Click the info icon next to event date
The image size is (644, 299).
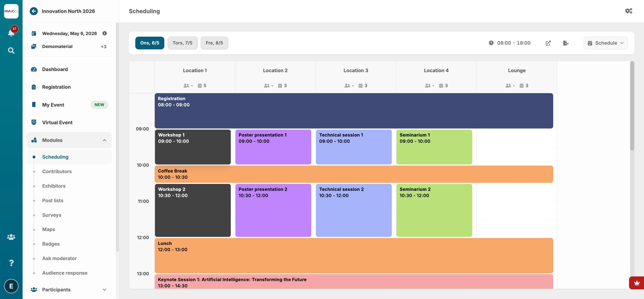point(104,33)
